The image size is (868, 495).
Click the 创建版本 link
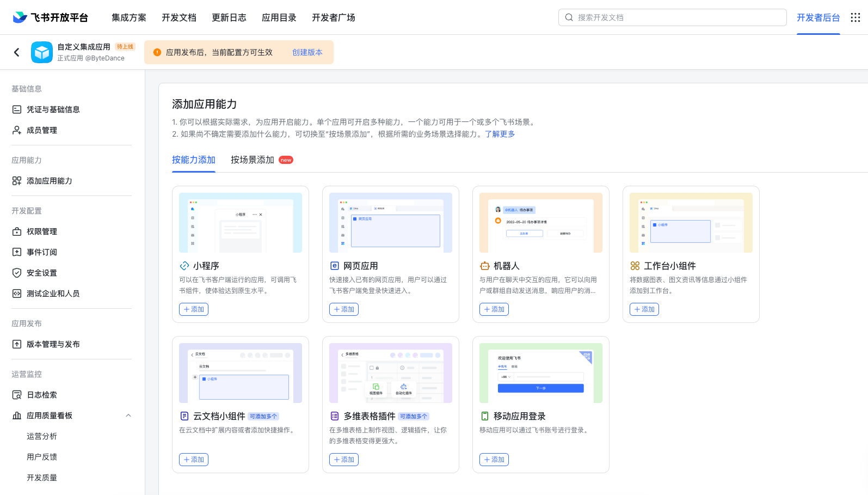307,52
